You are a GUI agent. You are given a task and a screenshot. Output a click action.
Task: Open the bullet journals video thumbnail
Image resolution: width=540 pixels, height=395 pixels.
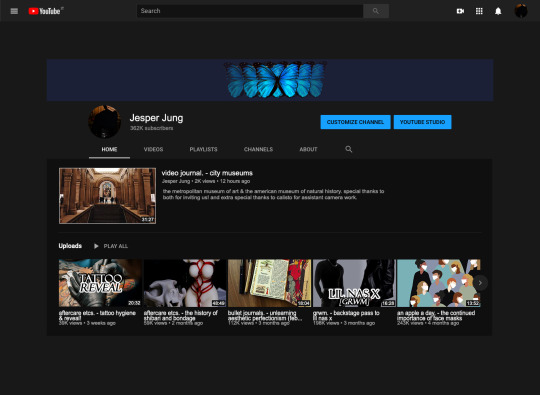269,283
